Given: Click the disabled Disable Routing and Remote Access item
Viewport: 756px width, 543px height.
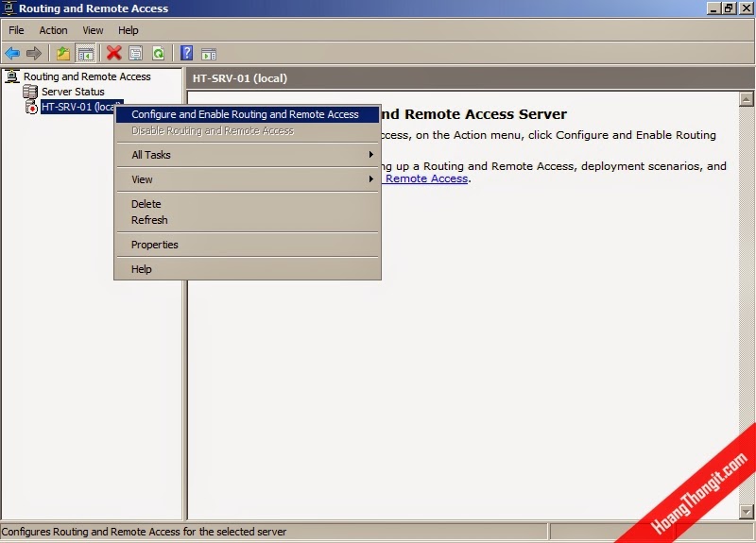Looking at the screenshot, I should (248, 130).
